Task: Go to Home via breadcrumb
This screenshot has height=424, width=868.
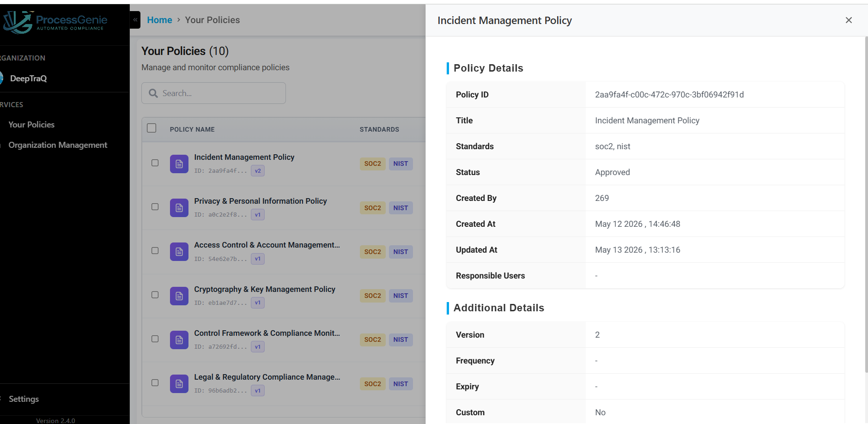Action: tap(159, 20)
